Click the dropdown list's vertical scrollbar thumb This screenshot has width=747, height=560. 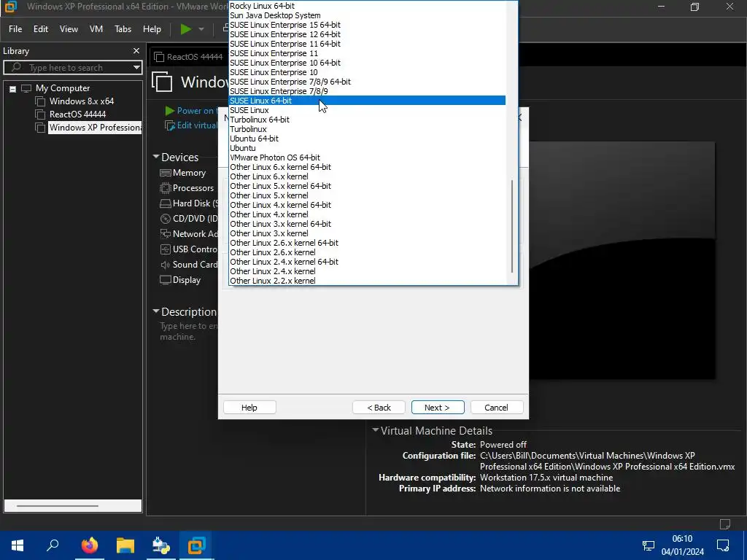(512, 226)
